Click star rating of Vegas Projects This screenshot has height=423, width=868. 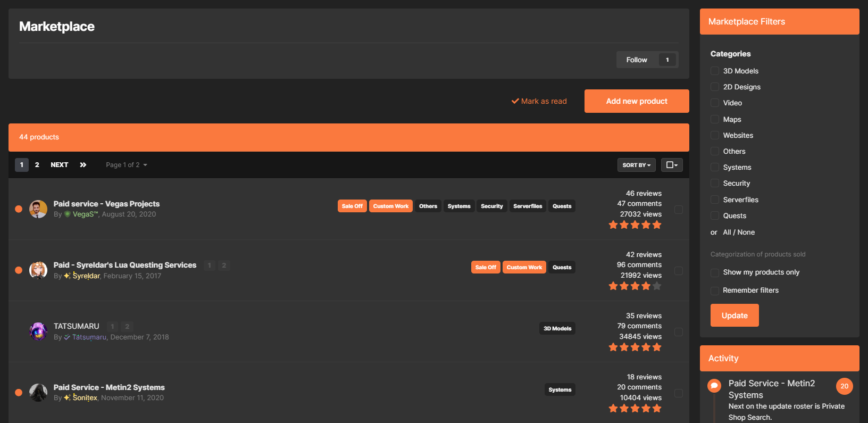pos(635,225)
